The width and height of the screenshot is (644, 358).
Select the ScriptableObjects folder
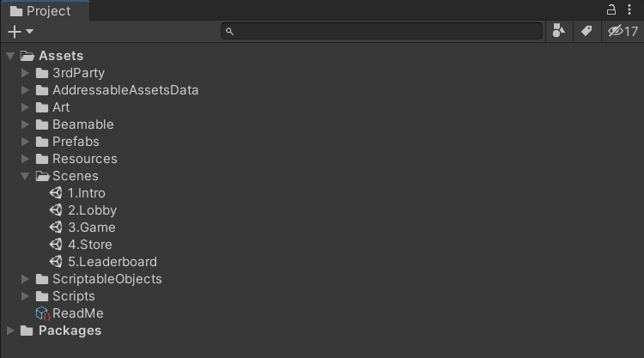[106, 279]
